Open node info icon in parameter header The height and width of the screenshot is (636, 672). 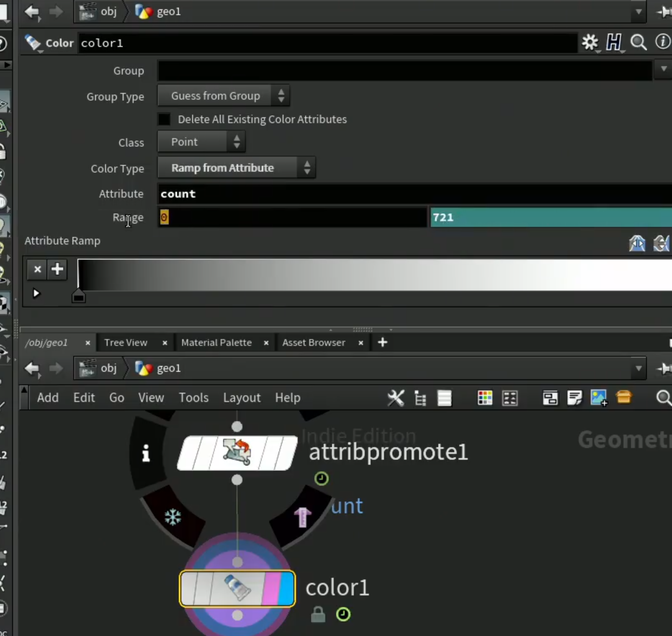pos(663,42)
